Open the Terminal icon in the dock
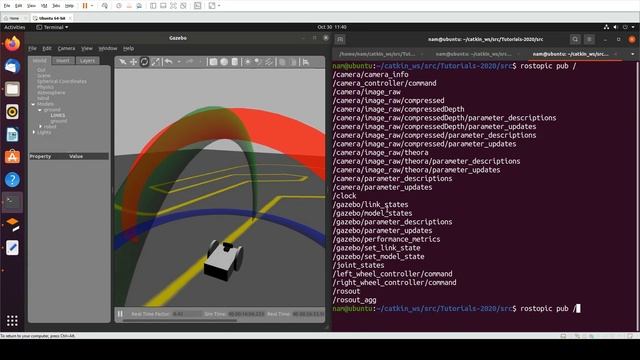Image resolution: width=640 pixels, height=360 pixels. coord(12,202)
